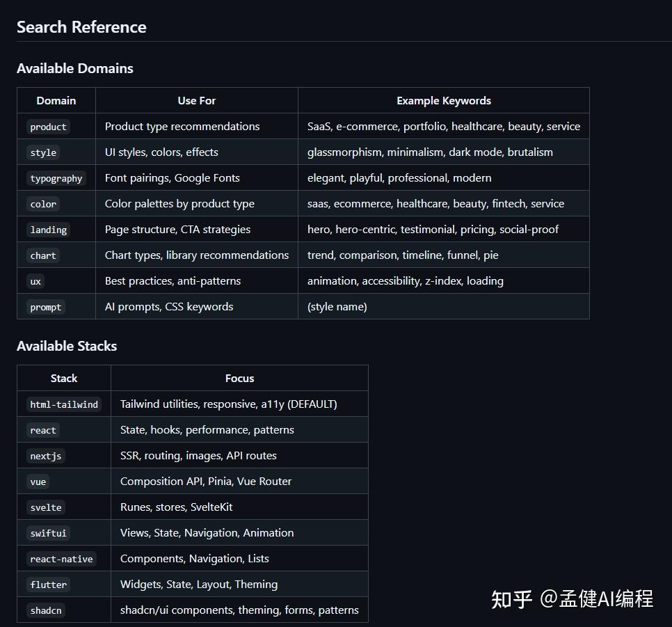The width and height of the screenshot is (672, 627).
Task: Click 'Views, State, Navigation, Animation' cell
Action: coord(239,532)
